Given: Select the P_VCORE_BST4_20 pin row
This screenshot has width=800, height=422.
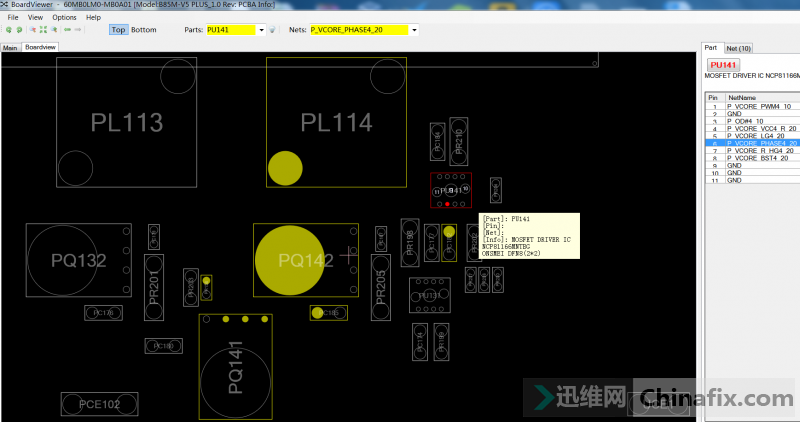Looking at the screenshot, I should (x=760, y=157).
